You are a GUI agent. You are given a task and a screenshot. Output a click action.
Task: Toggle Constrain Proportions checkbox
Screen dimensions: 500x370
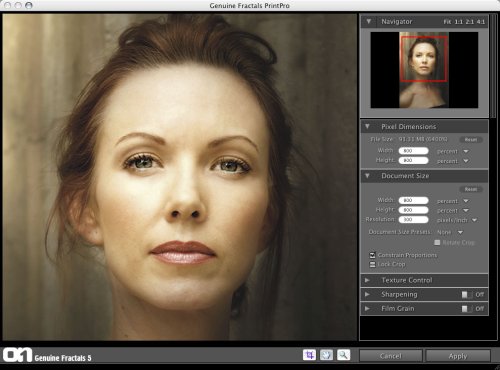372,255
